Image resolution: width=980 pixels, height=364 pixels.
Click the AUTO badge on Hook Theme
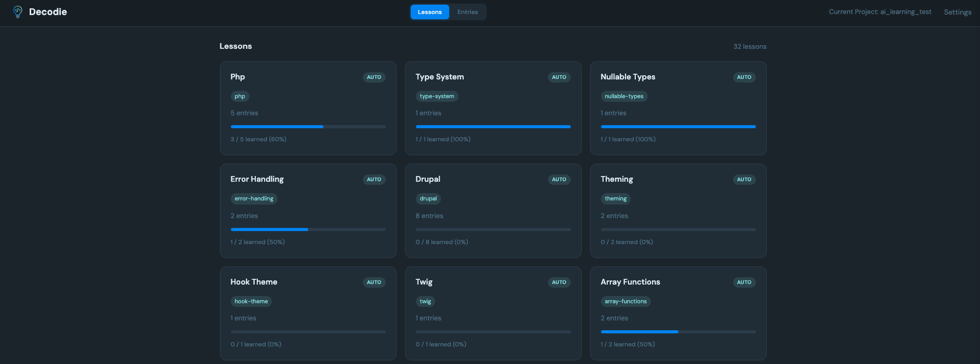point(374,282)
